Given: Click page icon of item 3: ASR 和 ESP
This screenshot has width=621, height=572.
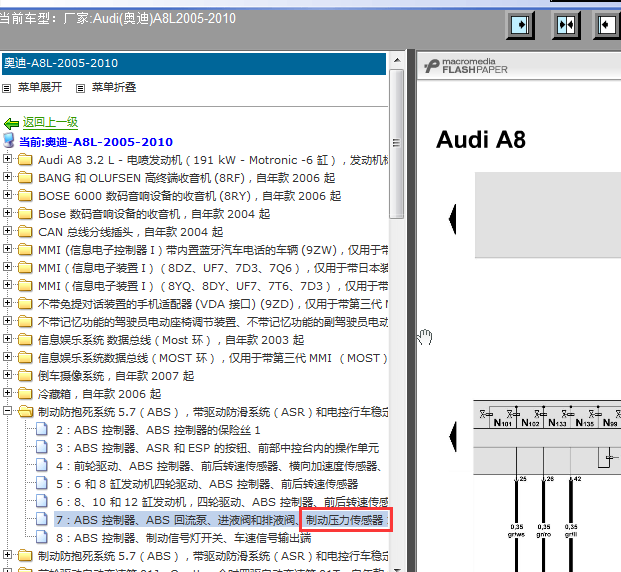Looking at the screenshot, I should point(42,447).
